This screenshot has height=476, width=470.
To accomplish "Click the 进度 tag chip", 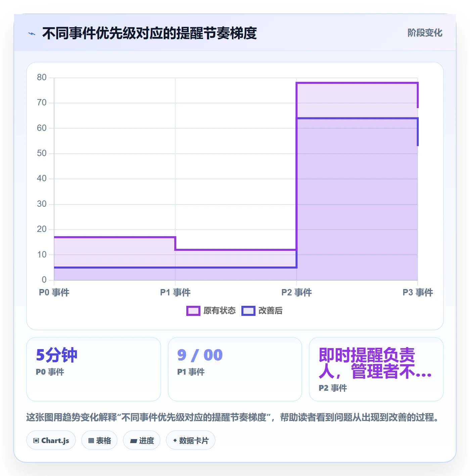I will [x=142, y=440].
